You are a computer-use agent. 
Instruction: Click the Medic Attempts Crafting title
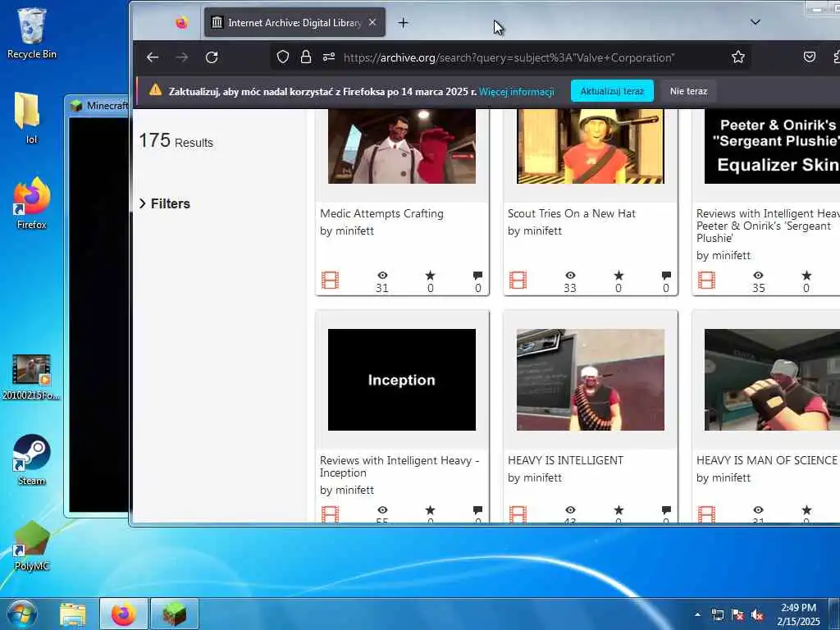point(381,213)
